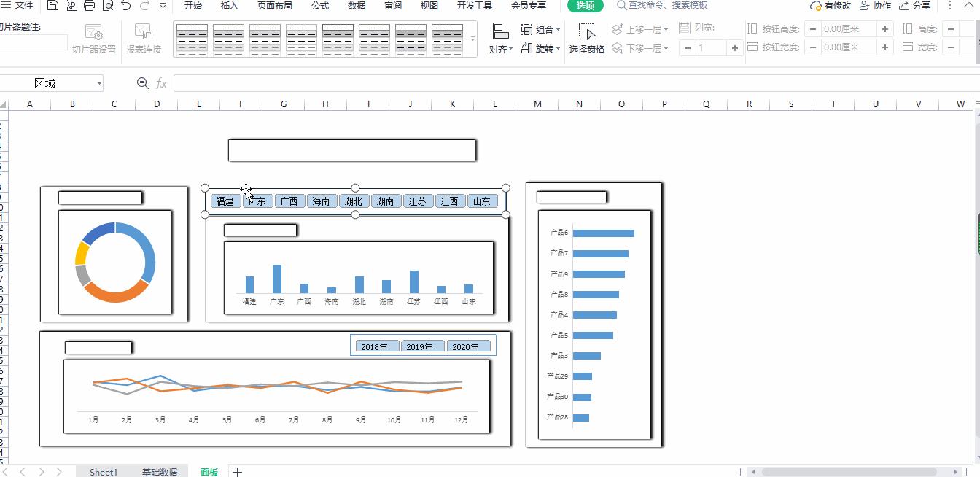Click the 按钮高度 value field

point(849,30)
